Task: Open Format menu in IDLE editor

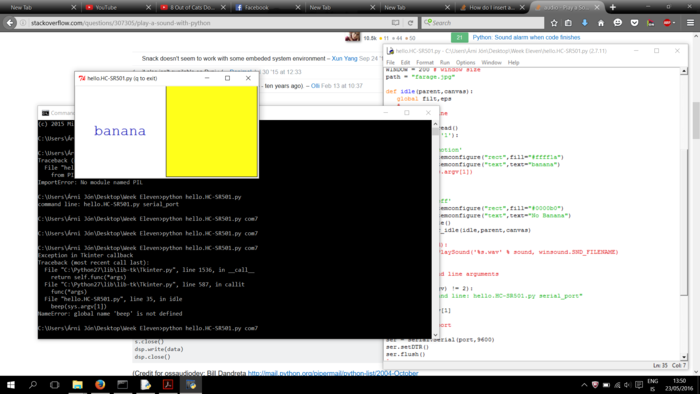Action: tap(425, 62)
